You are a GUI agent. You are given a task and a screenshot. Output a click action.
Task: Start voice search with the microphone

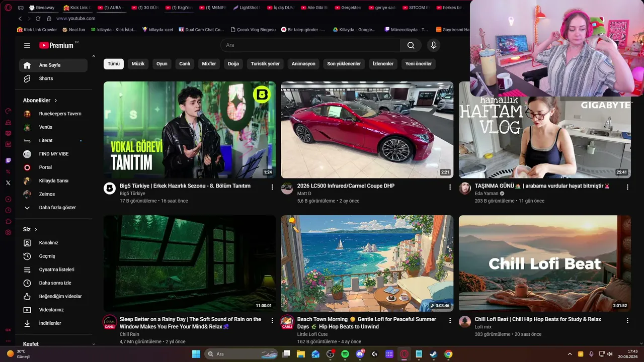tap(434, 45)
